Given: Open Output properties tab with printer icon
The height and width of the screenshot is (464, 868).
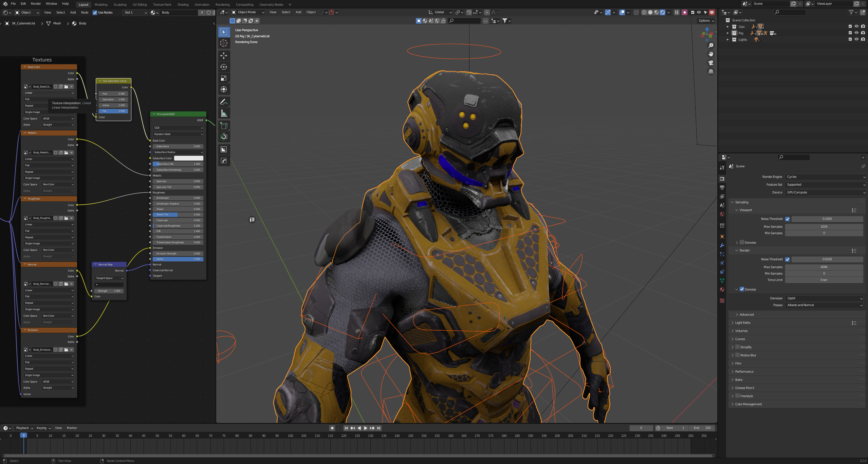Looking at the screenshot, I should tap(722, 188).
